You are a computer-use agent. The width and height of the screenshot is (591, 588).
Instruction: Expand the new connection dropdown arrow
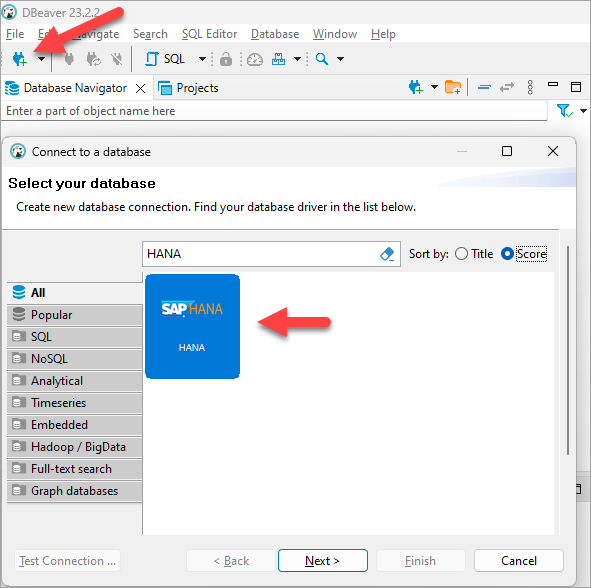tap(41, 59)
